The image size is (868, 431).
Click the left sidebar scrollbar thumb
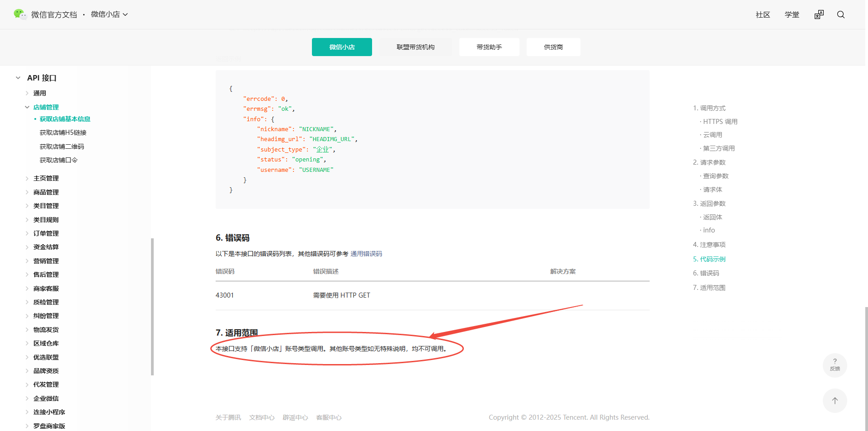152,307
